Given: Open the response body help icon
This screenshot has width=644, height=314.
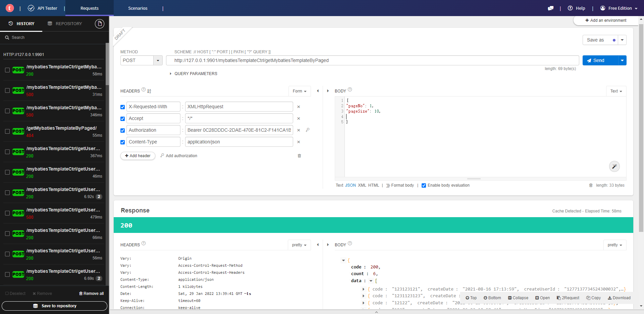Looking at the screenshot, I should 350,243.
